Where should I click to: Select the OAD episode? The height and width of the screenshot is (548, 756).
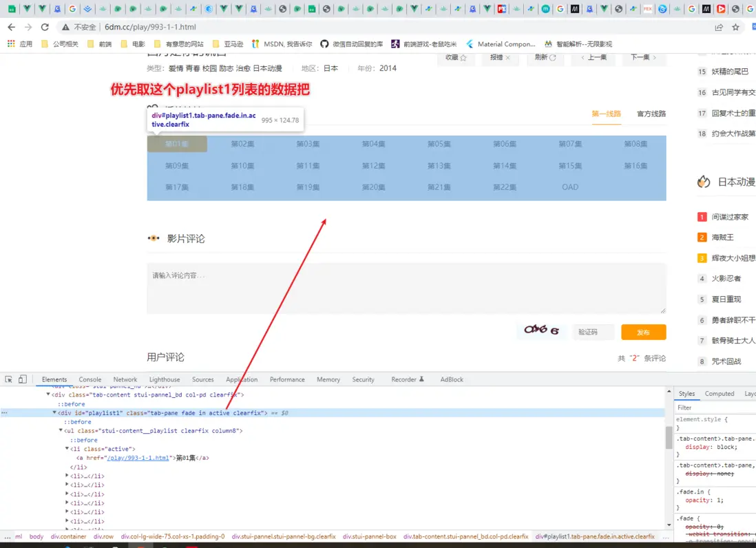point(570,187)
